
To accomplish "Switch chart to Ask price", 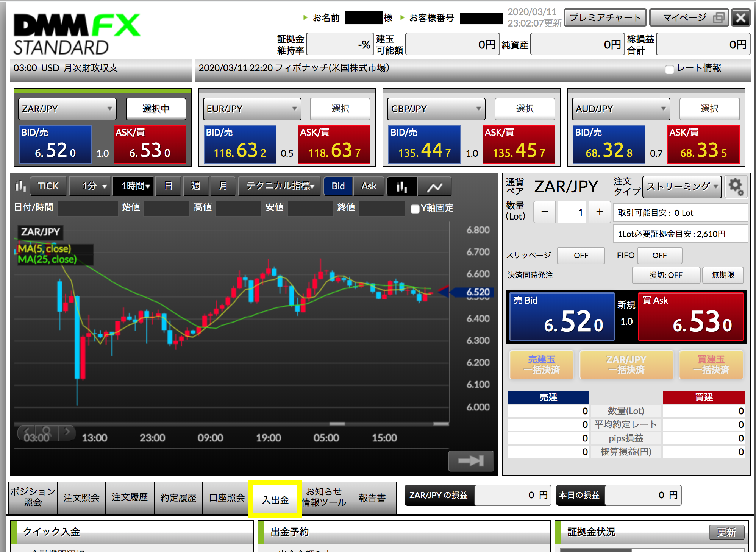I will click(x=369, y=186).
